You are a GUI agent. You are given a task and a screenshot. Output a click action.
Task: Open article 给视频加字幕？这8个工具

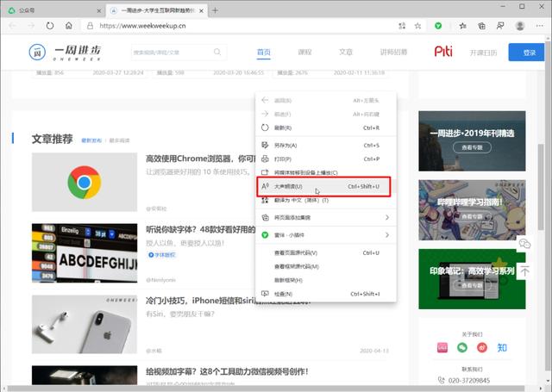[228, 371]
